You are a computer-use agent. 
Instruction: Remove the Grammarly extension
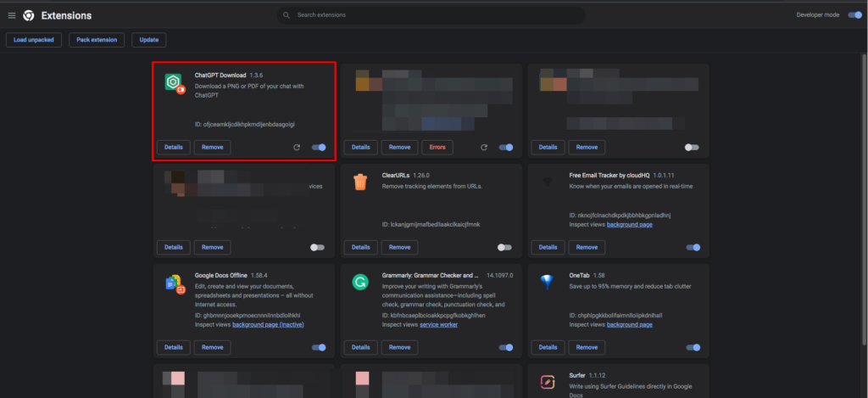pos(399,348)
